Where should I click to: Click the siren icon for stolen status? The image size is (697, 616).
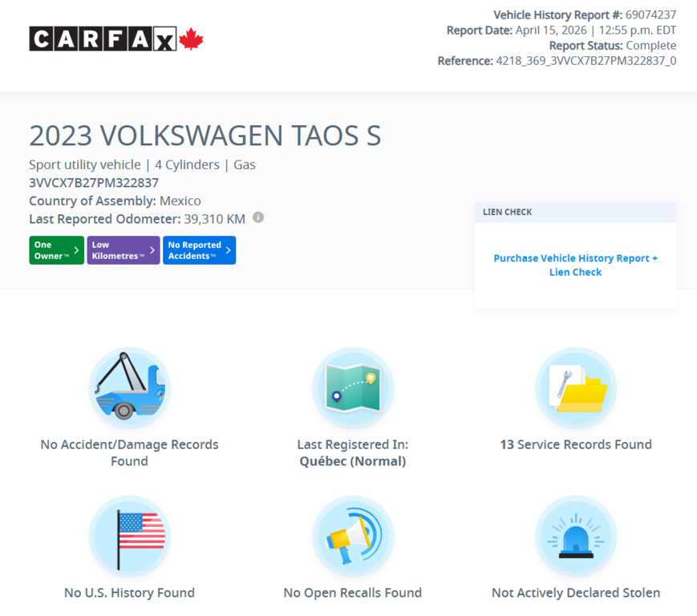pyautogui.click(x=576, y=536)
